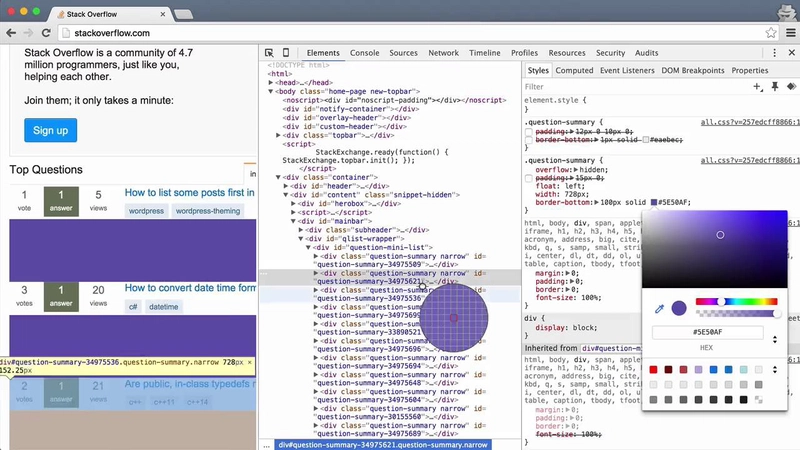Pick the lavender palette swatch
Image resolution: width=800 pixels, height=450 pixels.
click(x=698, y=369)
